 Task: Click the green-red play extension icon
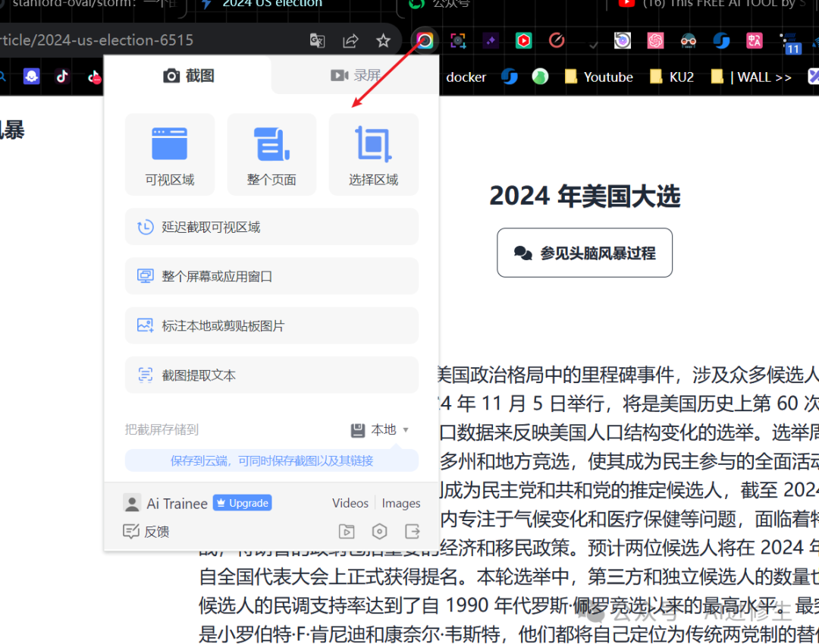(523, 40)
